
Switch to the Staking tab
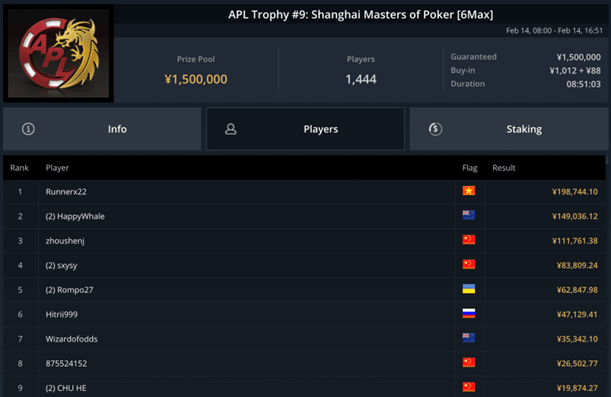(x=509, y=129)
